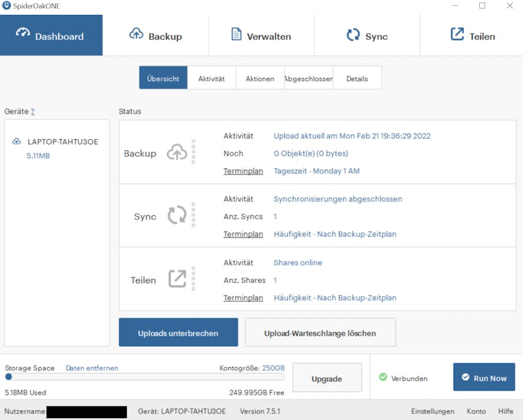This screenshot has height=420, width=523.
Task: Click the Version 7.5.1 status text
Action: pos(260,411)
